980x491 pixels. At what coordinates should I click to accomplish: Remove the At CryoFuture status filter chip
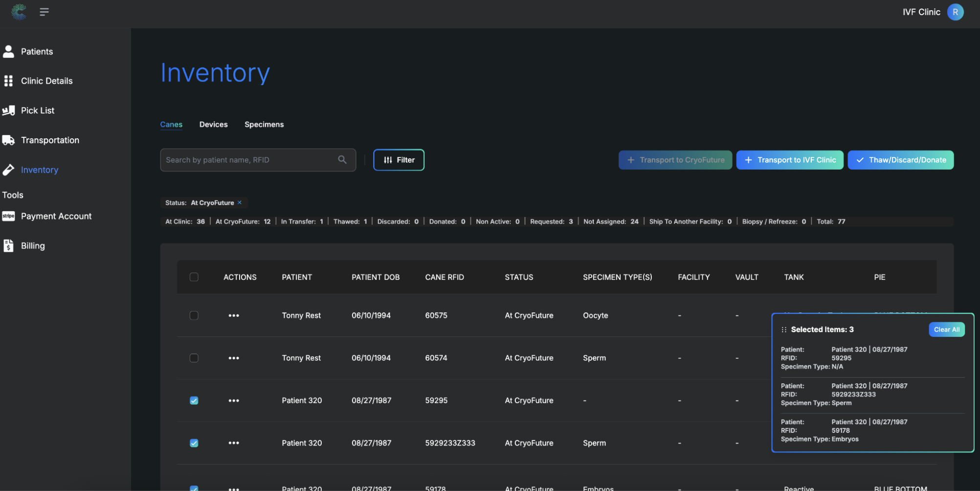pyautogui.click(x=240, y=202)
